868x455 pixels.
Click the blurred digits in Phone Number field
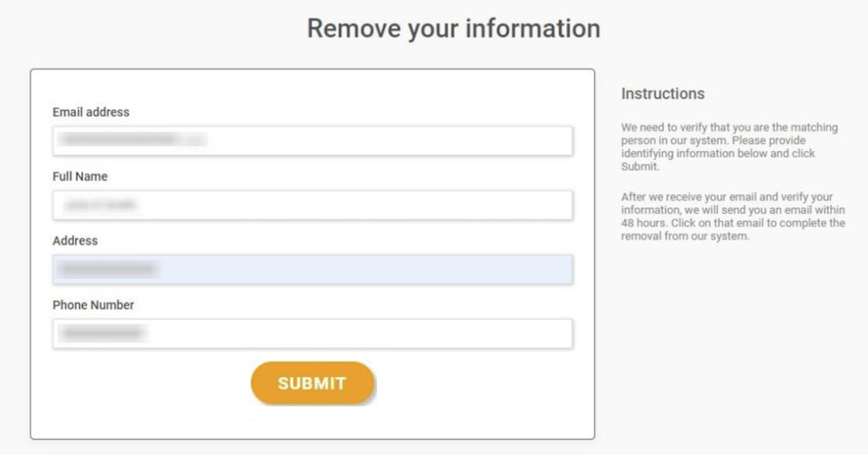click(x=102, y=334)
